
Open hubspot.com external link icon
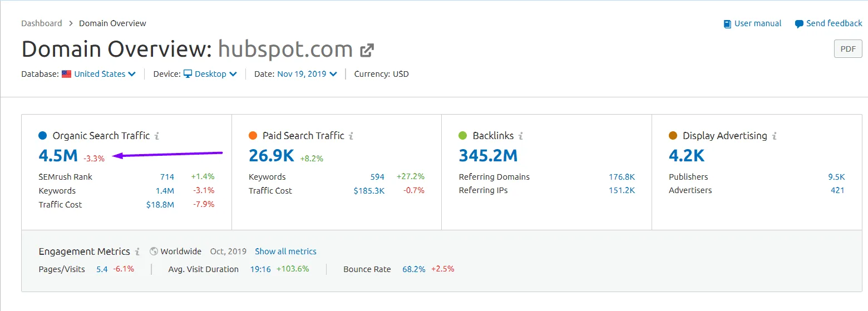coord(367,51)
